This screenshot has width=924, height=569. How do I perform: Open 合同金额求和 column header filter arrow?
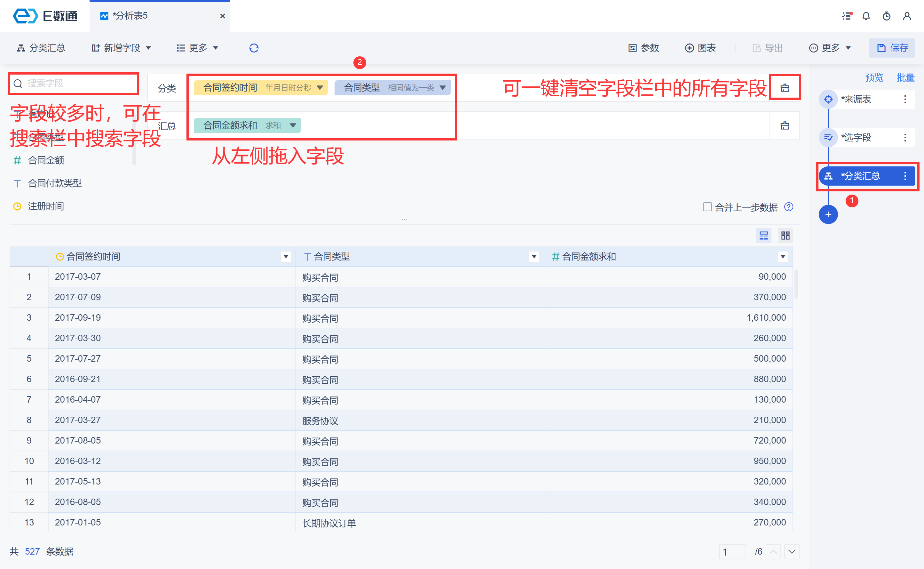coord(783,257)
